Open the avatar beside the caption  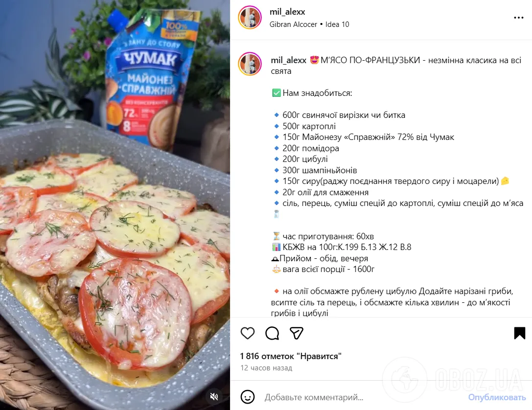(x=250, y=64)
